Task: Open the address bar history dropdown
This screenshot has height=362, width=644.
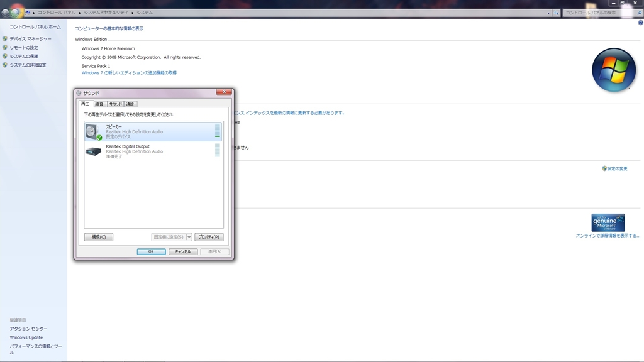Action: tap(548, 13)
